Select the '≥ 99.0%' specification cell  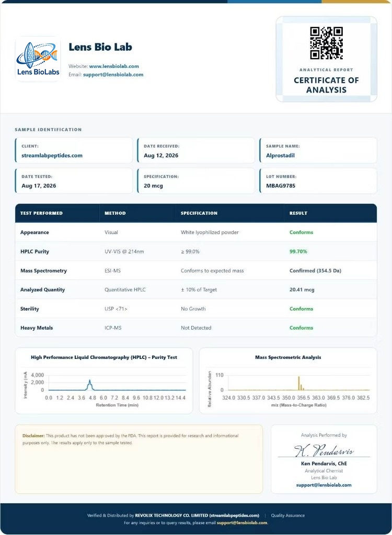[x=190, y=251]
